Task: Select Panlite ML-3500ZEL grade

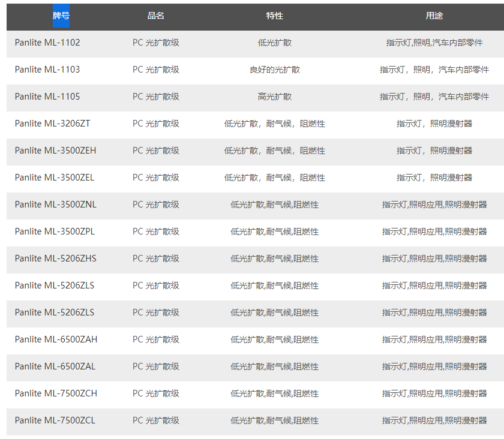Action: (x=55, y=178)
